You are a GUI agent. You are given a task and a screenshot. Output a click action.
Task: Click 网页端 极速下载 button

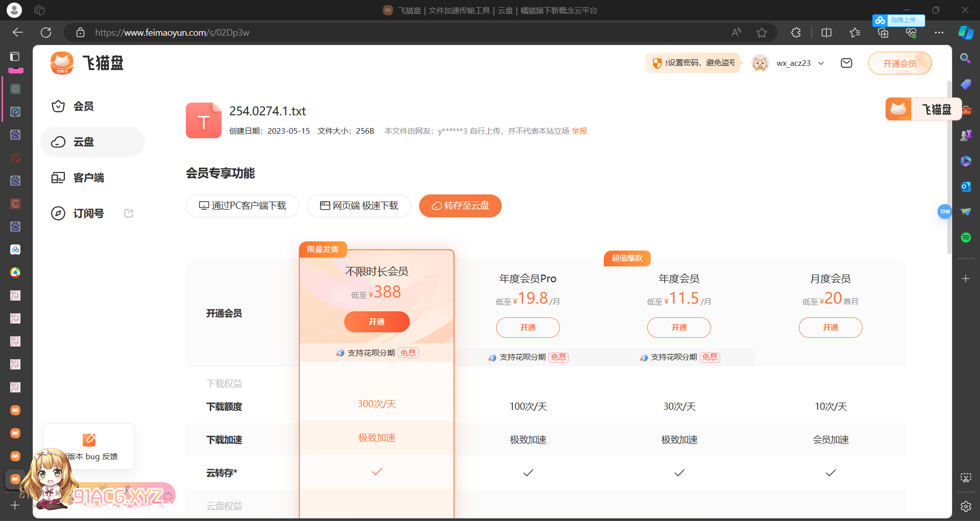coord(359,206)
